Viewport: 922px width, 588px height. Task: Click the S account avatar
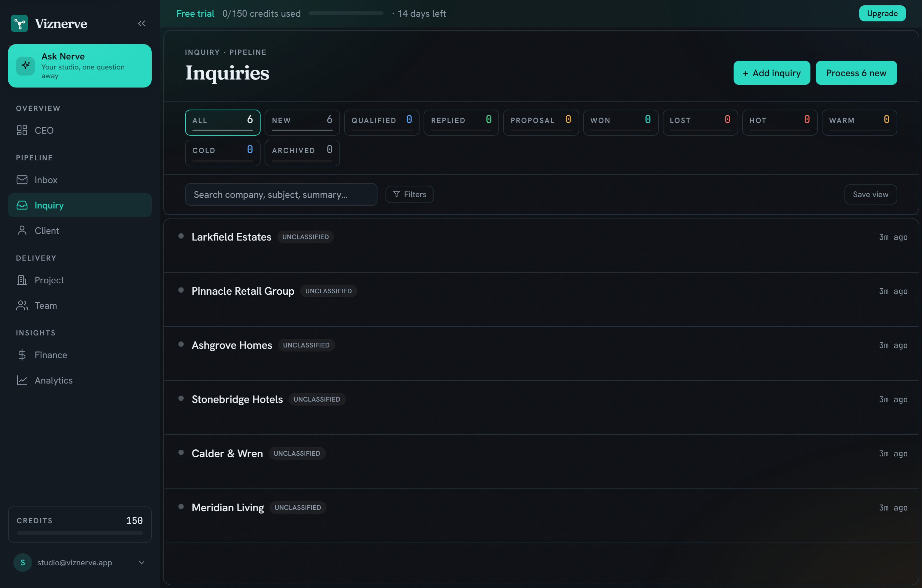click(23, 562)
